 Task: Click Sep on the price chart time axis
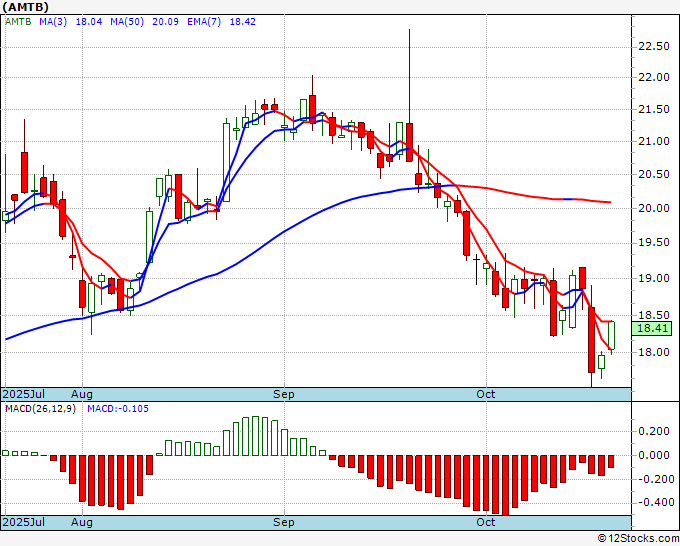[x=284, y=394]
